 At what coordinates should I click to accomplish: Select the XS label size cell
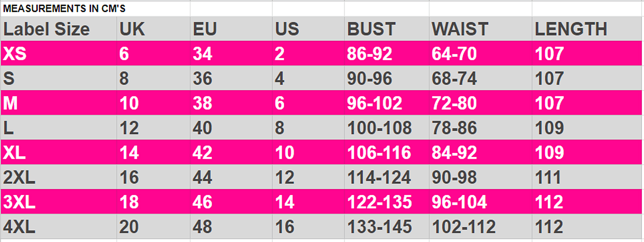pos(59,53)
